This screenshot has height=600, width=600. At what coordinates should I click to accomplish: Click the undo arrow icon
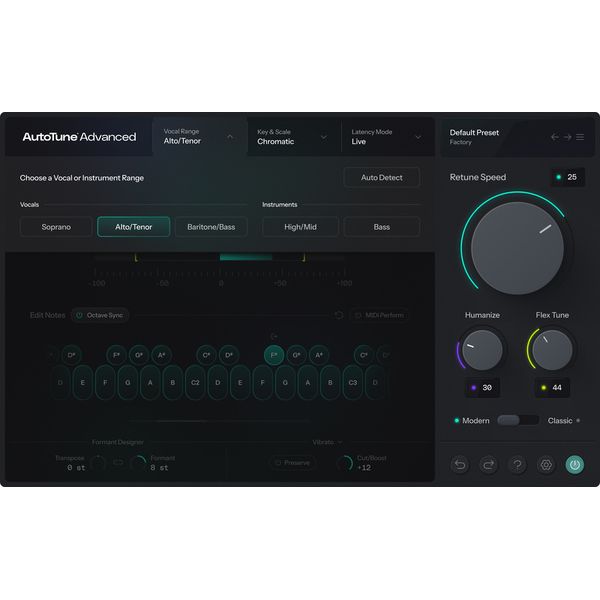tap(460, 465)
